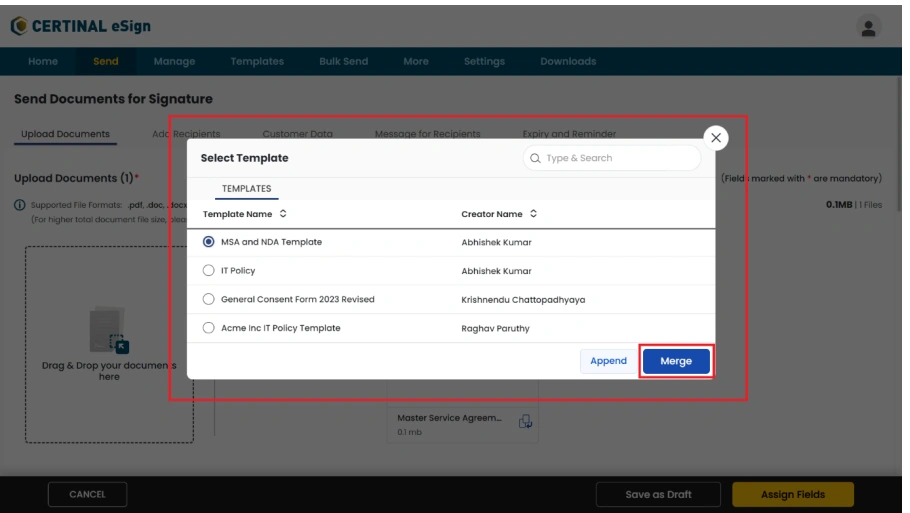Screen dimensions: 910x513
Task: Click the icon on Master Service Agreement card
Action: point(525,421)
